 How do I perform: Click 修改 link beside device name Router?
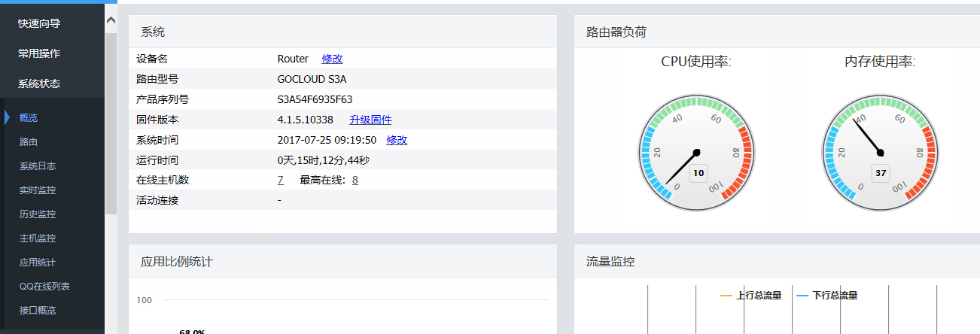[332, 59]
